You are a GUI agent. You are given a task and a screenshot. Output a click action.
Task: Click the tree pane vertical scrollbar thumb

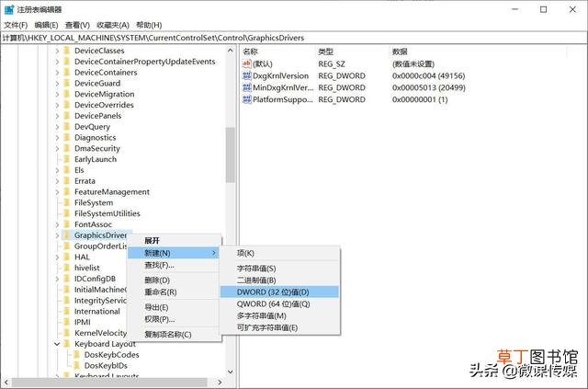[x=231, y=154]
